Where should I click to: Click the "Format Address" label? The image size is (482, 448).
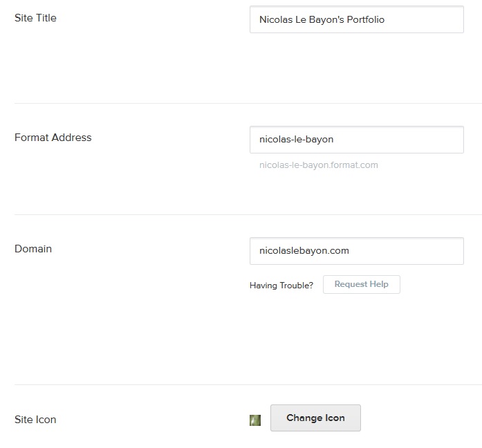click(53, 137)
